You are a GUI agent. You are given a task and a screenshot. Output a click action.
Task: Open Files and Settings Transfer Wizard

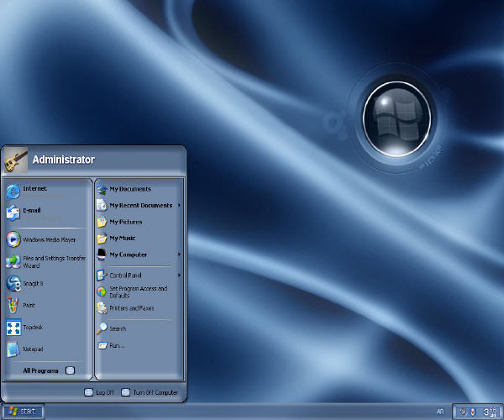click(x=45, y=261)
